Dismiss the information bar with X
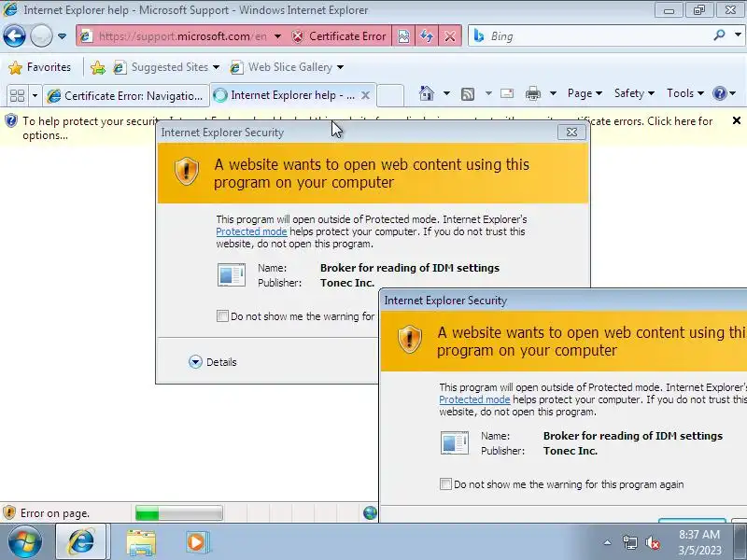This screenshot has width=747, height=560. click(737, 121)
